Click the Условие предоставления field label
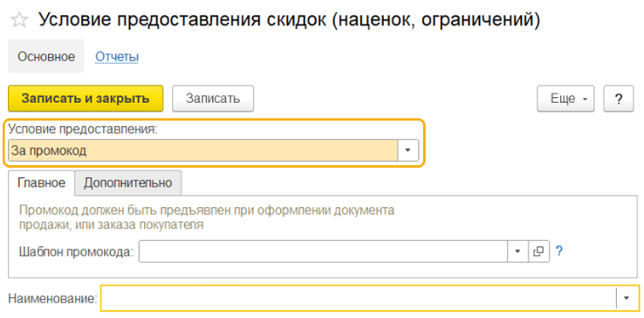Image resolution: width=644 pixels, height=318 pixels. [x=84, y=128]
